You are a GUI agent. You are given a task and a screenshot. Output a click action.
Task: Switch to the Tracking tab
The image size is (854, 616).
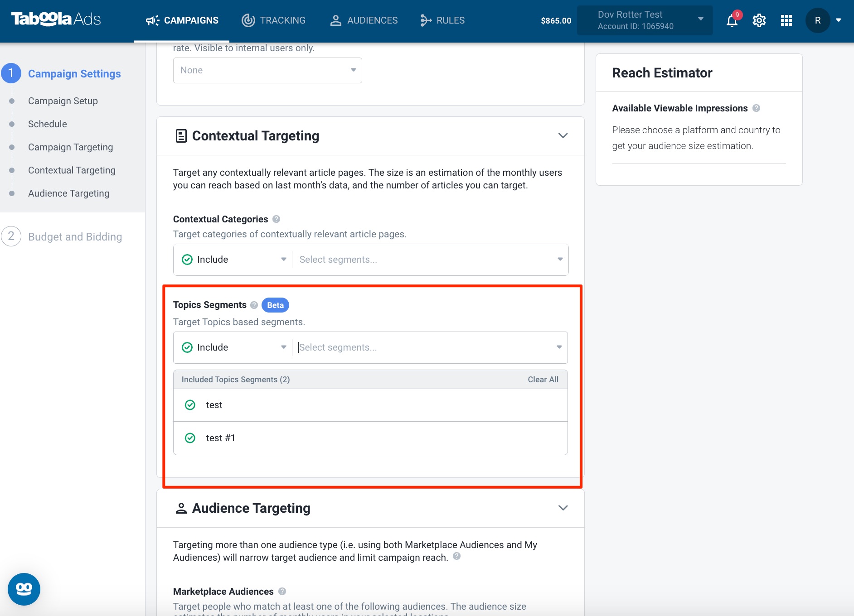tap(273, 20)
